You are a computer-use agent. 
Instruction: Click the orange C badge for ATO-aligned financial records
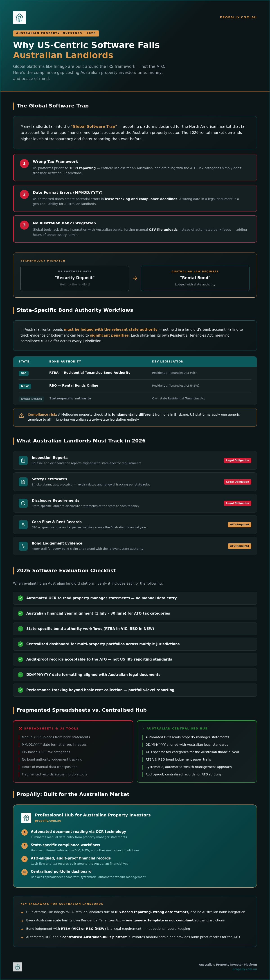click(25, 859)
